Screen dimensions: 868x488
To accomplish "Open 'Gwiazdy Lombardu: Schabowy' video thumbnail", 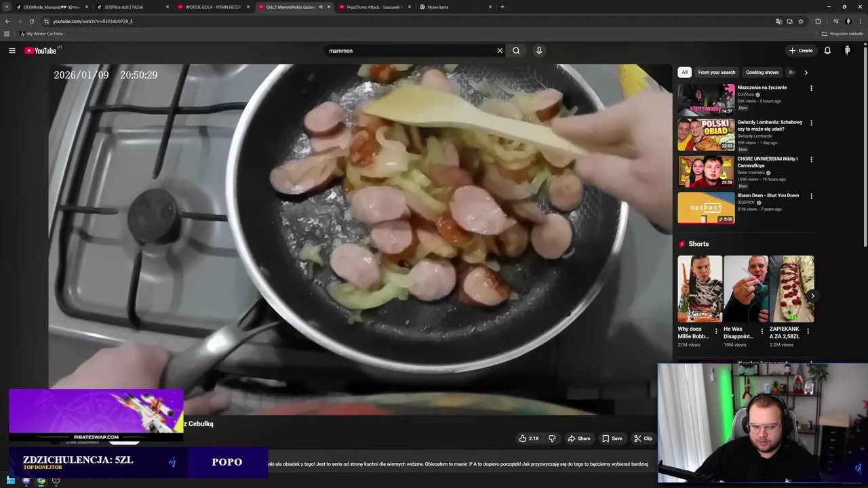I will pyautogui.click(x=706, y=135).
